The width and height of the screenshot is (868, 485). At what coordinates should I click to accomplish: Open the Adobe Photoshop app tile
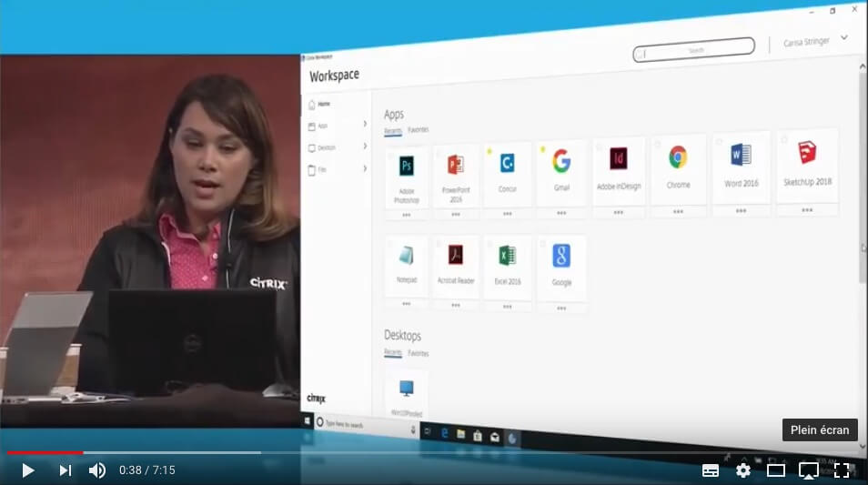coord(407,177)
